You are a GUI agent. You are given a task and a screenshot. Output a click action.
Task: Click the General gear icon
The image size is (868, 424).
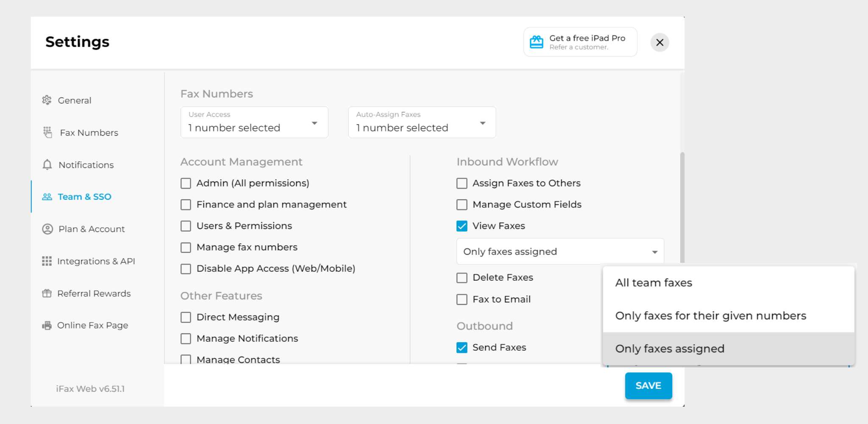tap(47, 100)
